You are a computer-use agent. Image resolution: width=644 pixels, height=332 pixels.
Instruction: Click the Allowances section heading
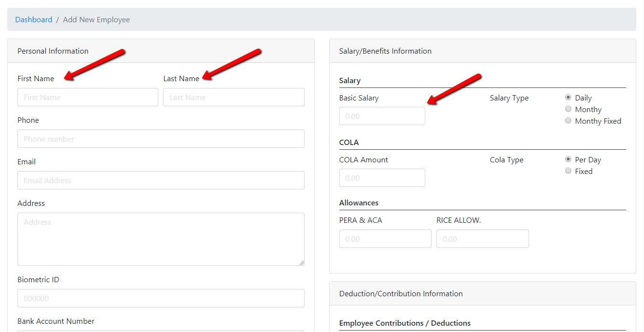click(x=359, y=203)
